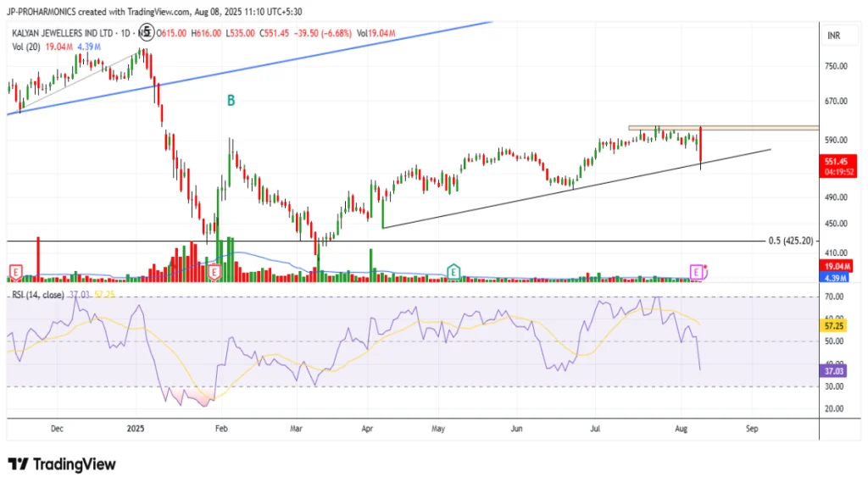Click the red 19.04M volume axis label
Image resolution: width=868 pixels, height=488 pixels.
click(x=836, y=267)
